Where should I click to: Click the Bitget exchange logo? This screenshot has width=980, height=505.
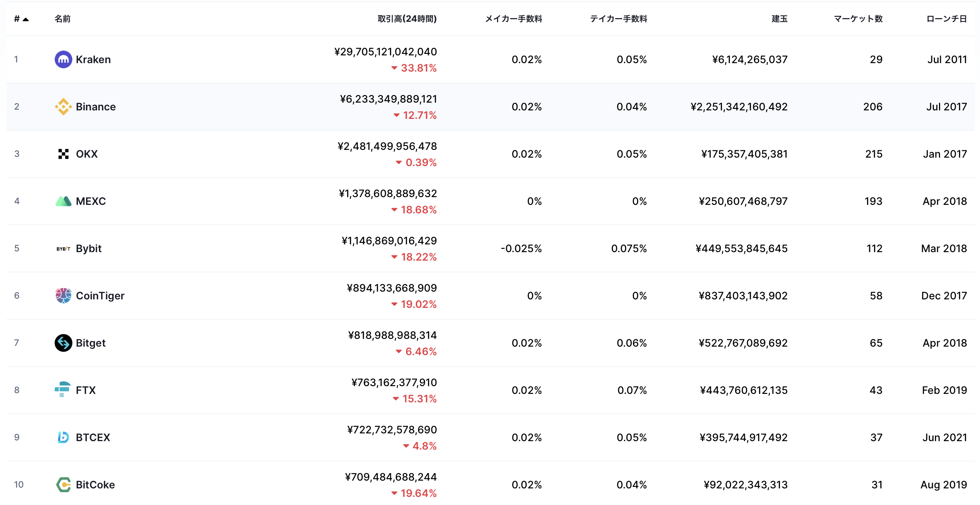(x=63, y=343)
